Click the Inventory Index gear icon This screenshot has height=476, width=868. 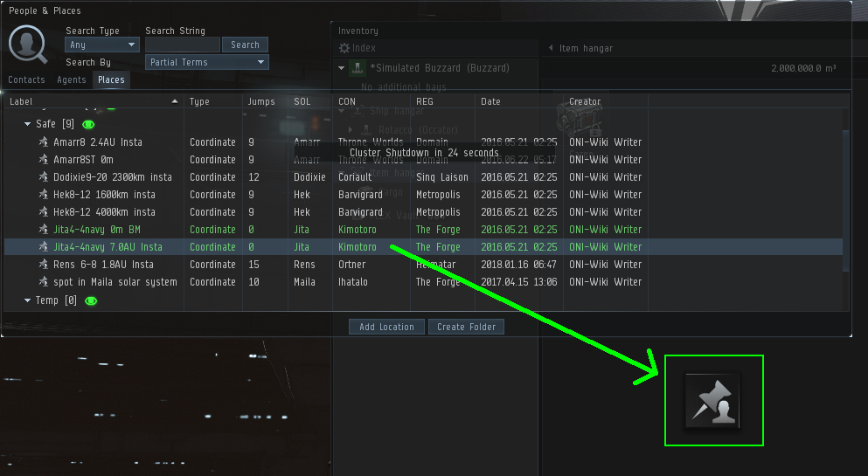(344, 48)
